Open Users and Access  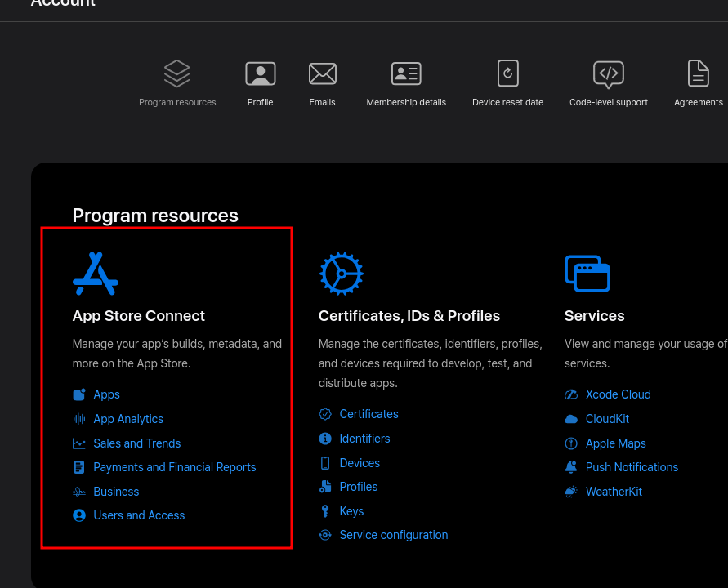(139, 515)
